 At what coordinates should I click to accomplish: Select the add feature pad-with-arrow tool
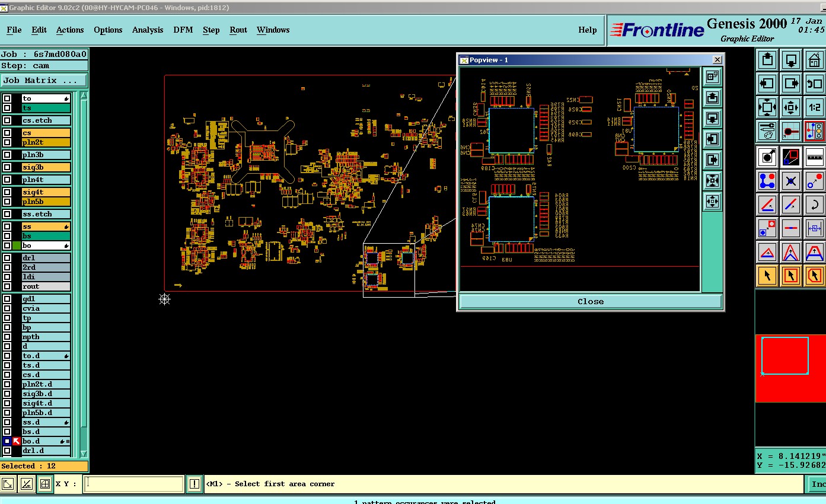[767, 157]
